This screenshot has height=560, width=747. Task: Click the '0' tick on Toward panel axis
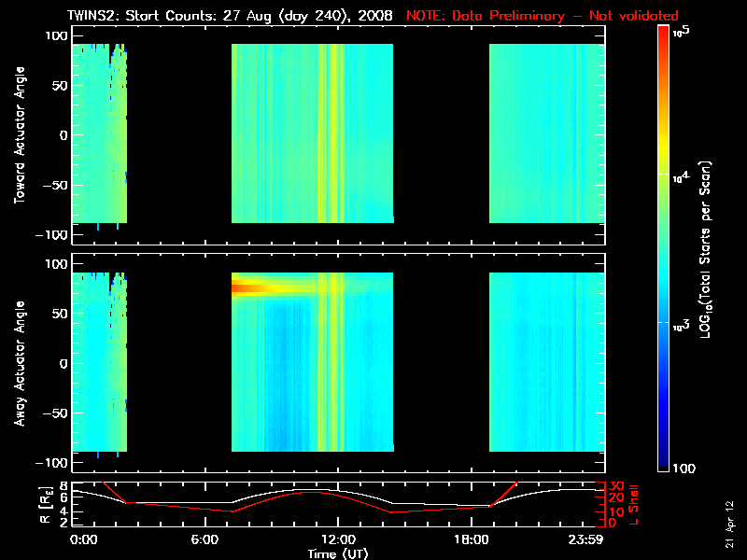click(x=63, y=135)
